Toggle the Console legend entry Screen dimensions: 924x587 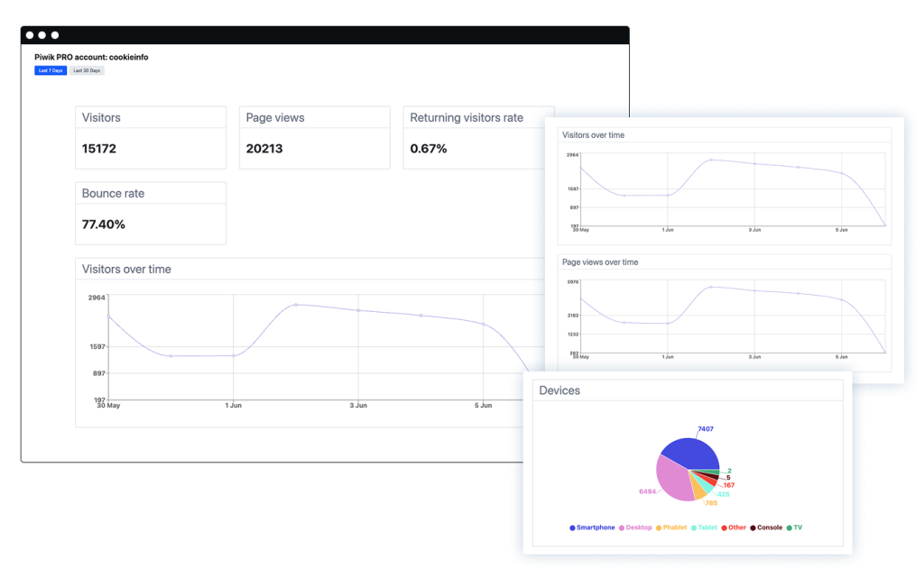pyautogui.click(x=766, y=527)
